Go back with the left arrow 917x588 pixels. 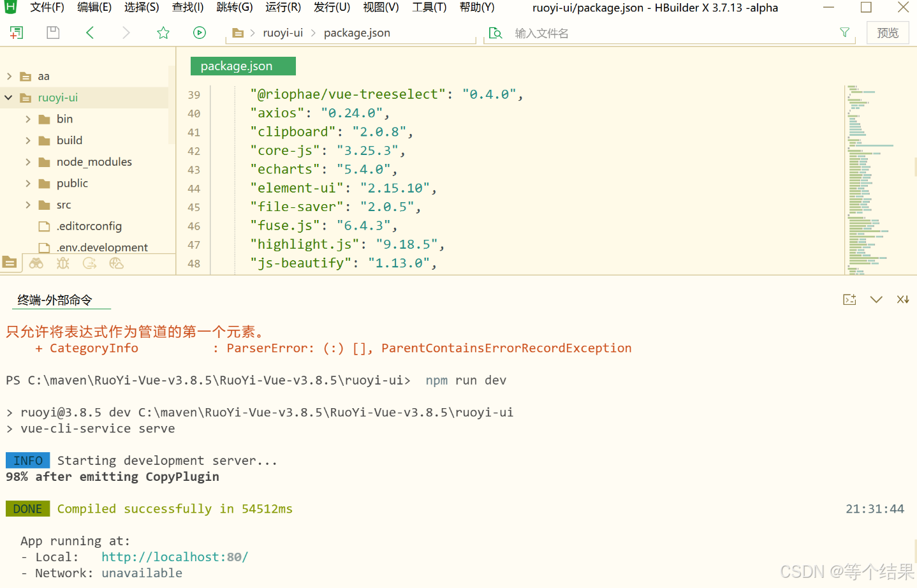pos(90,33)
